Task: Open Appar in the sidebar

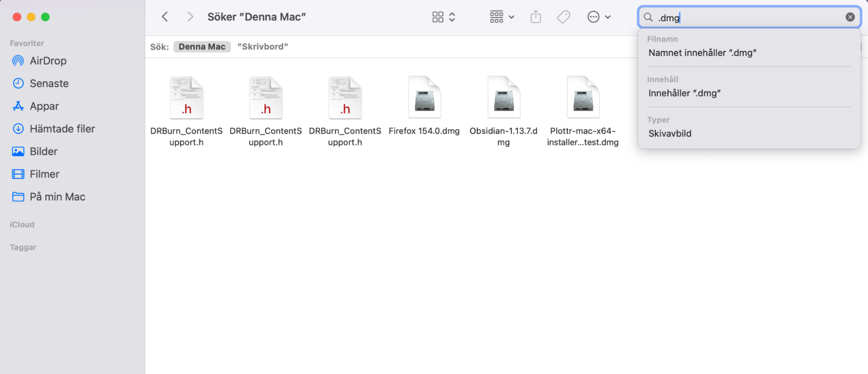Action: tap(44, 106)
